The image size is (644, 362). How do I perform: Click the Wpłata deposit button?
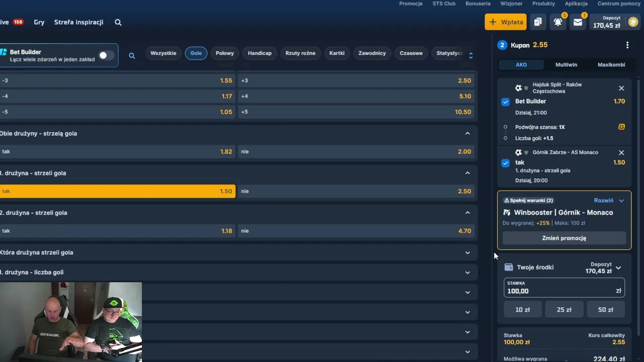506,22
